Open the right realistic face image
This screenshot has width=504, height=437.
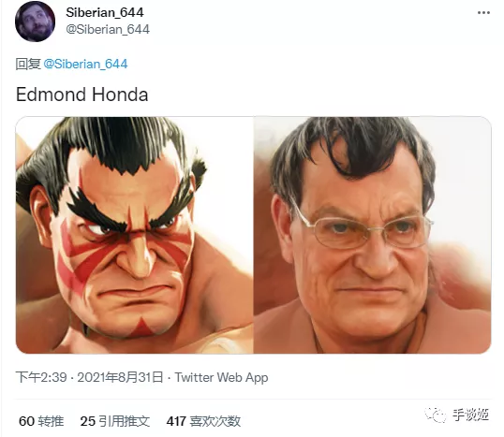pyautogui.click(x=373, y=235)
